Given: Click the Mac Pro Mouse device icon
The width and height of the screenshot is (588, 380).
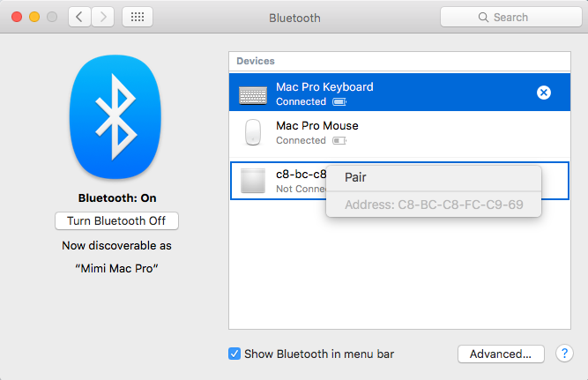Looking at the screenshot, I should 253,132.
